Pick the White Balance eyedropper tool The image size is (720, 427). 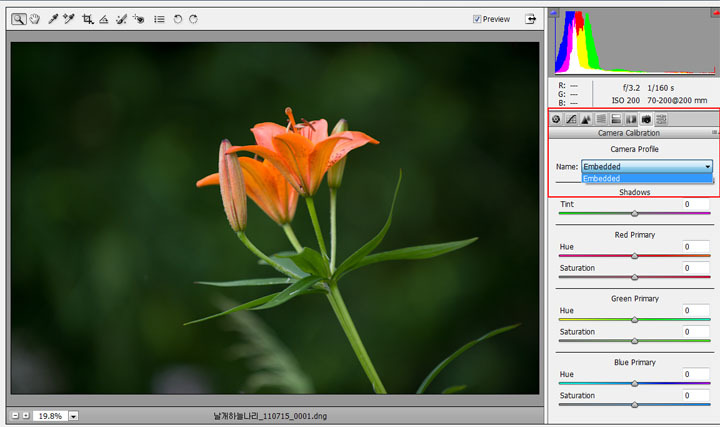pyautogui.click(x=54, y=19)
